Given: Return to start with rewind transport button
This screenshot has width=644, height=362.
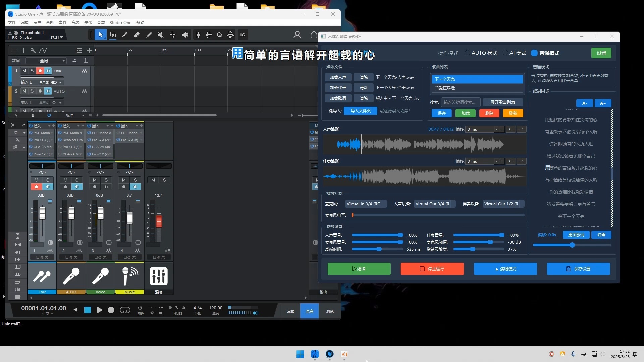Looking at the screenshot, I should tap(75, 310).
